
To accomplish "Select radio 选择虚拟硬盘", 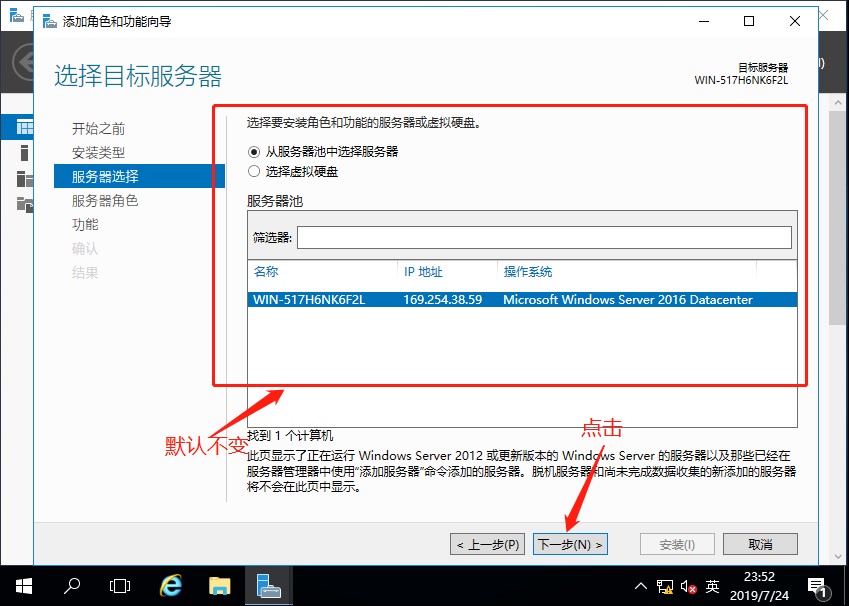I will (x=293, y=172).
